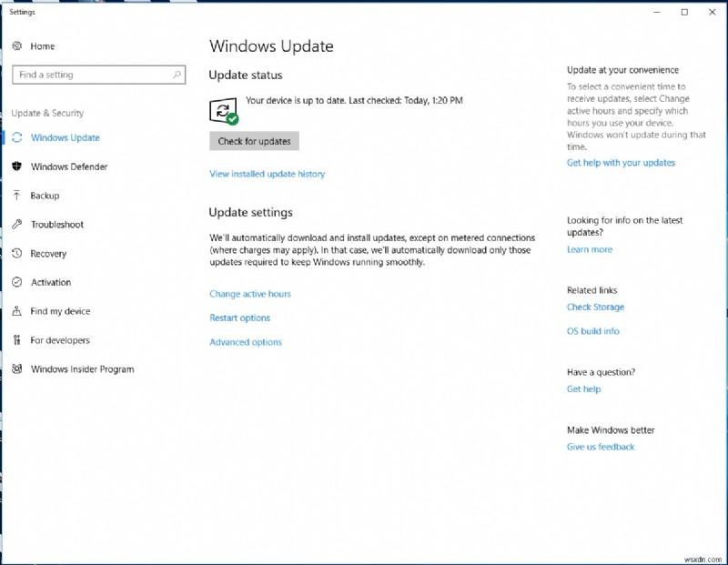Click the Recovery clock icon
Viewport: 728px width, 565px height.
coord(17,253)
